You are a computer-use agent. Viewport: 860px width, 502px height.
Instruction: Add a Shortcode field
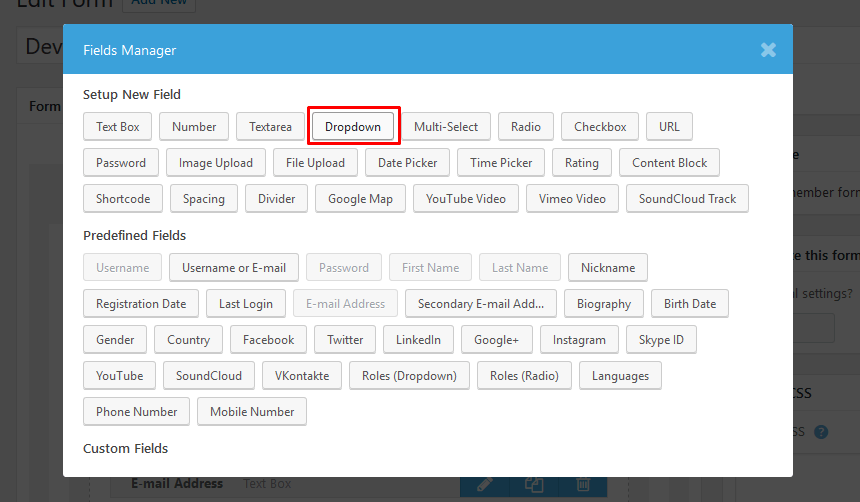click(123, 199)
